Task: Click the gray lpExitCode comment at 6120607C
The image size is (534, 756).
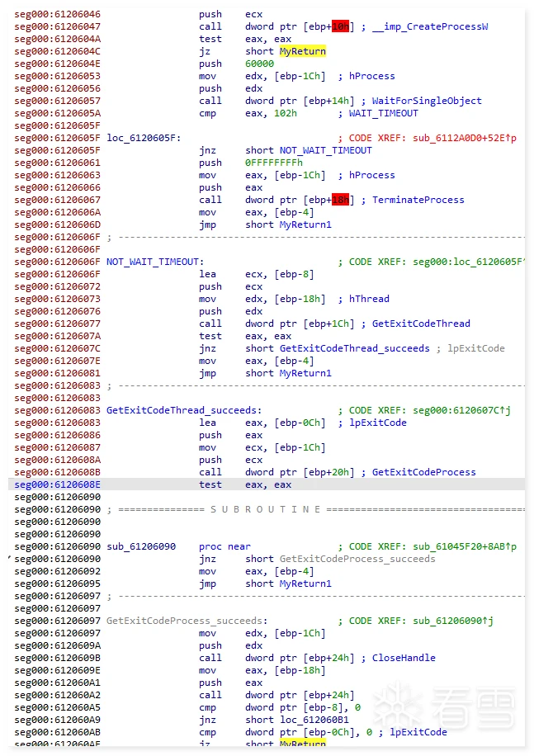Action: (x=476, y=348)
